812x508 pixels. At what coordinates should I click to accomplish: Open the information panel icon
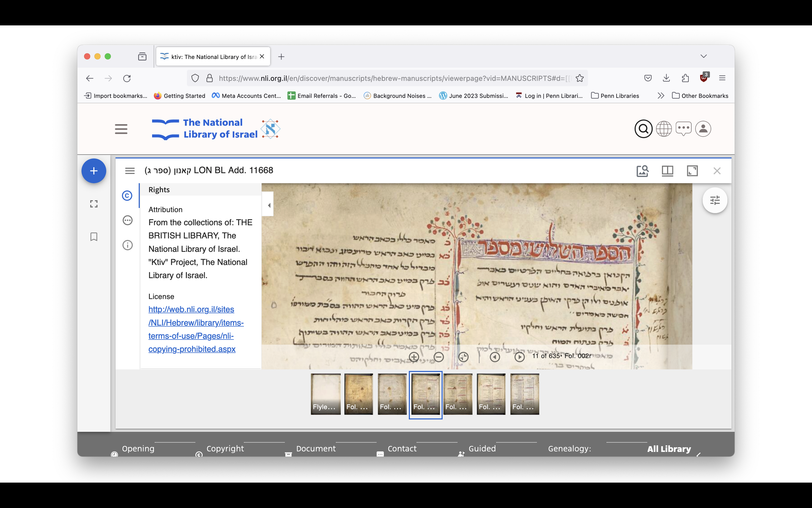pyautogui.click(x=127, y=245)
